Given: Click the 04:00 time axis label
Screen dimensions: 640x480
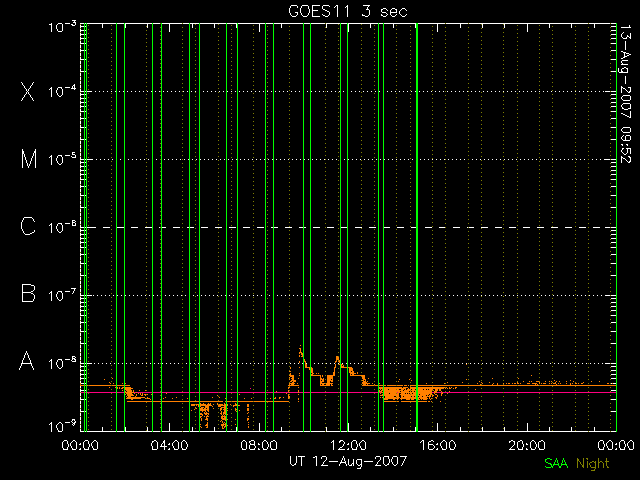Looking at the screenshot, I should point(169,445).
